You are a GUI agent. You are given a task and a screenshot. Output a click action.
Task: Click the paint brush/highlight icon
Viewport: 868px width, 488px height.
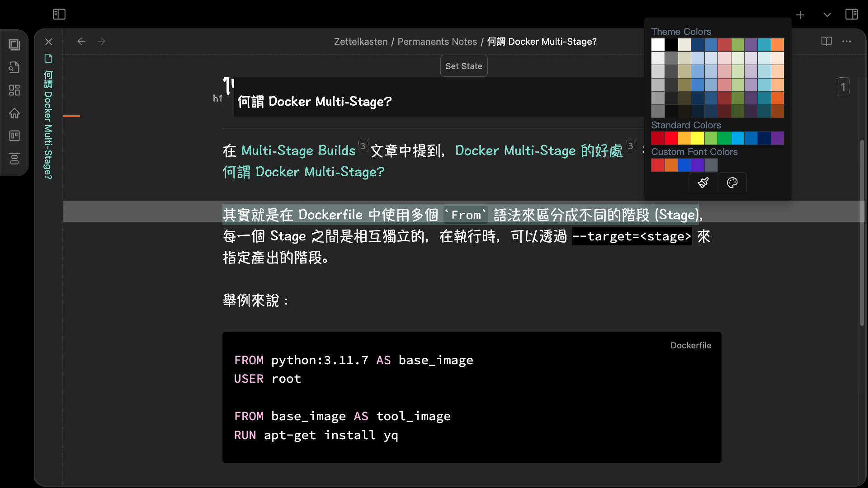tap(703, 183)
